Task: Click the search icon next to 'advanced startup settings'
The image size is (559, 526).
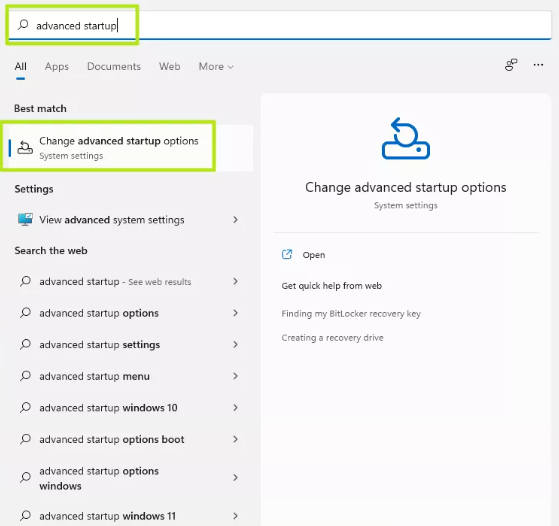Action: [x=25, y=344]
